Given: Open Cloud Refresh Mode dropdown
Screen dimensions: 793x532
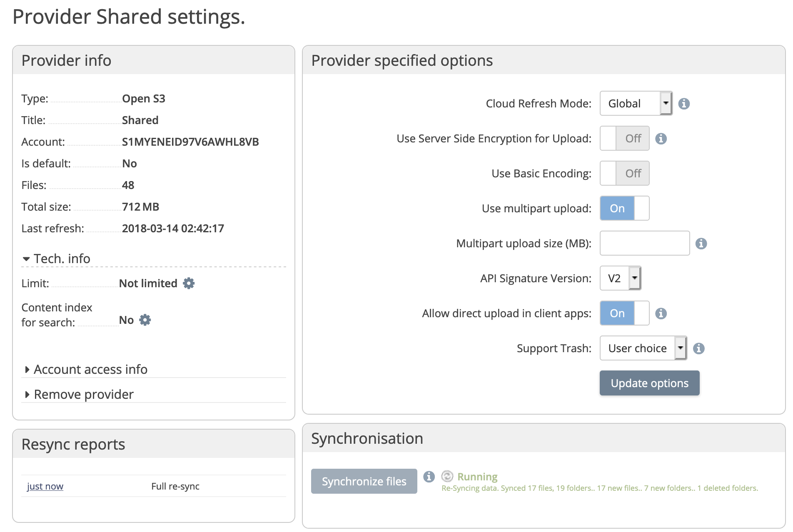Looking at the screenshot, I should pos(636,104).
